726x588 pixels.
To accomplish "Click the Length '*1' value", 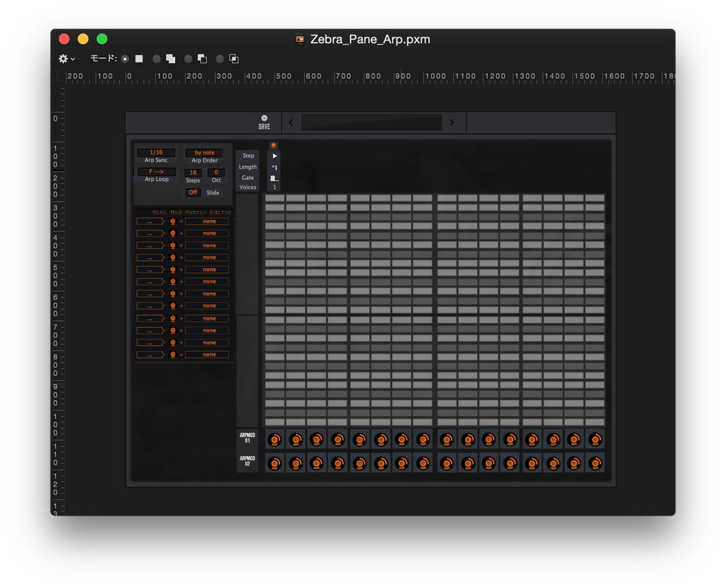I will [274, 167].
